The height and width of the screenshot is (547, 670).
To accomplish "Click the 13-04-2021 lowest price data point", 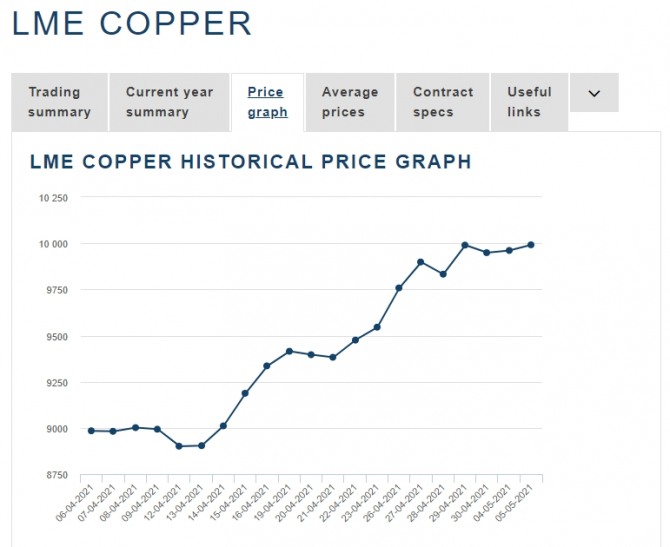I will pyautogui.click(x=201, y=445).
